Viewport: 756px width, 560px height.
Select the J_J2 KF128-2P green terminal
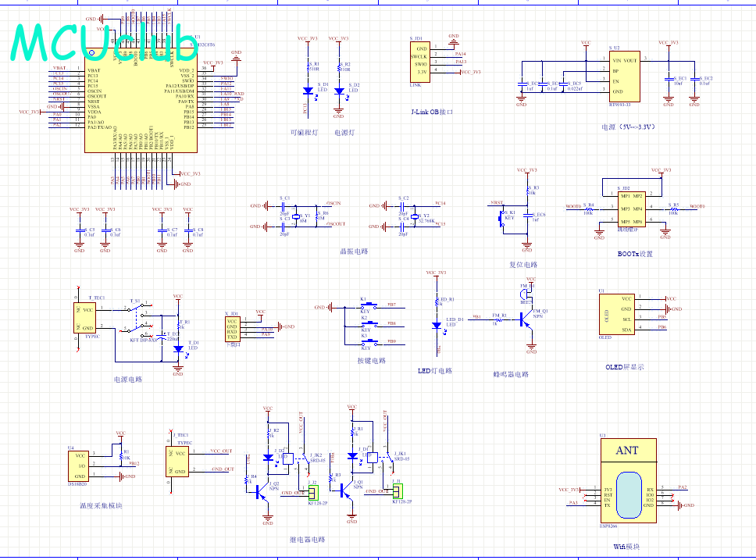313,493
